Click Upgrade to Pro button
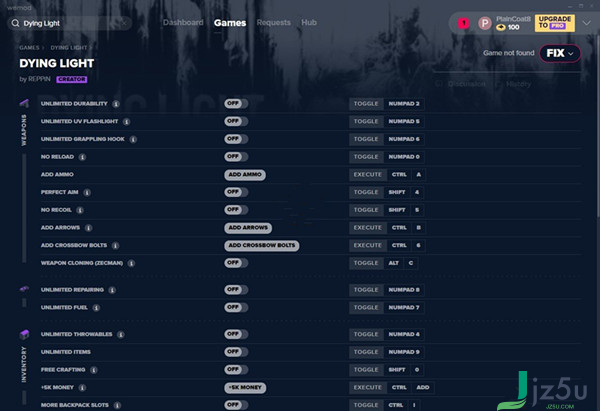Image resolution: width=600 pixels, height=411 pixels. tap(554, 23)
